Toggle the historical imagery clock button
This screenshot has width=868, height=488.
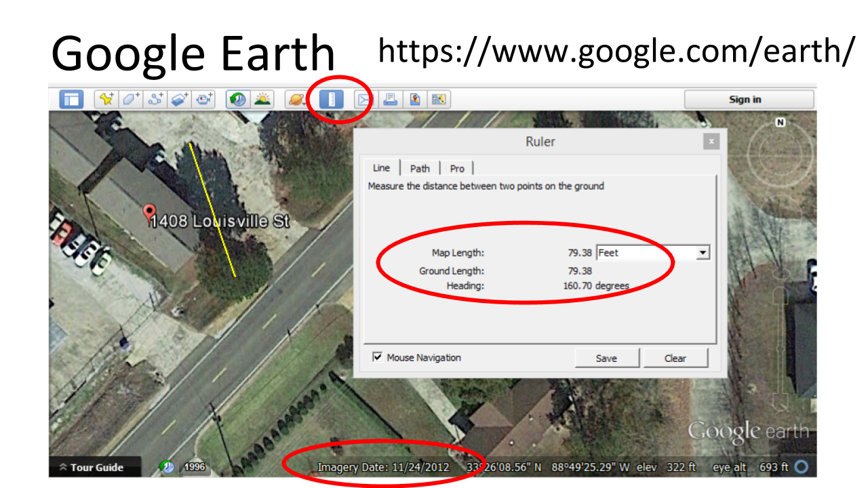[237, 100]
